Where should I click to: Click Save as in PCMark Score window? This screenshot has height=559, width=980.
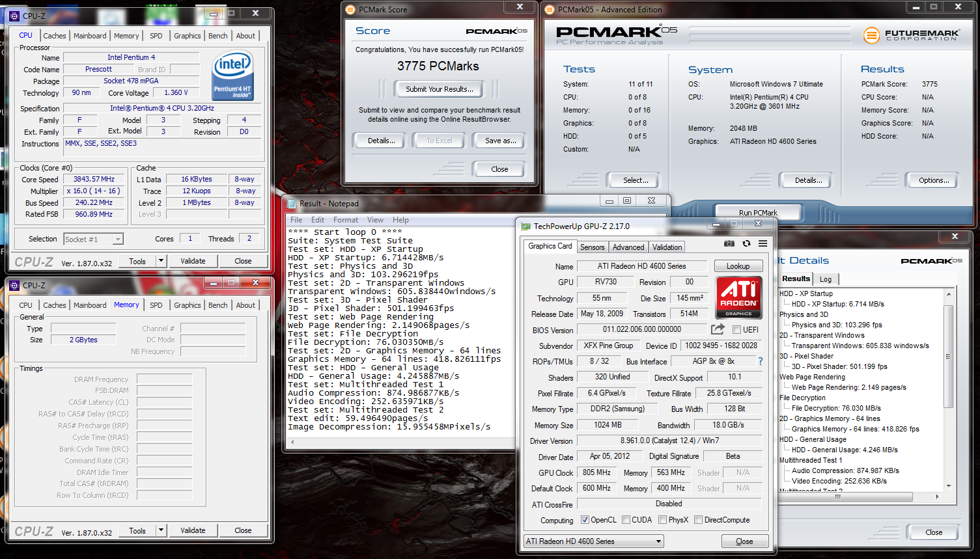[500, 141]
